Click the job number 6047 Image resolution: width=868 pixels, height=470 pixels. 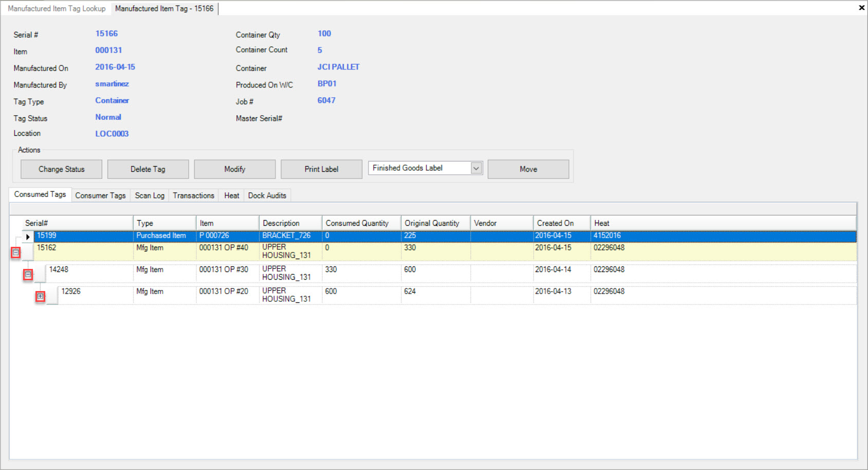pyautogui.click(x=326, y=100)
